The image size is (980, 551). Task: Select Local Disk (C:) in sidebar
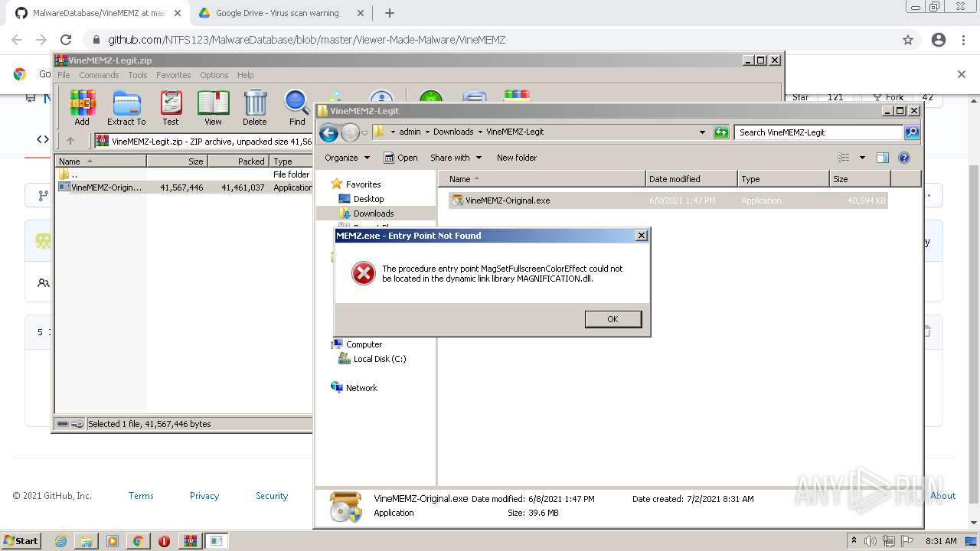click(380, 359)
